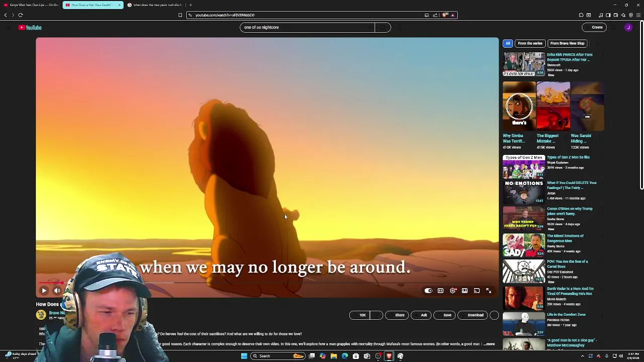This screenshot has width=644, height=362.
Task: Open What If You Could DELETE Feelings video
Action: tap(524, 192)
